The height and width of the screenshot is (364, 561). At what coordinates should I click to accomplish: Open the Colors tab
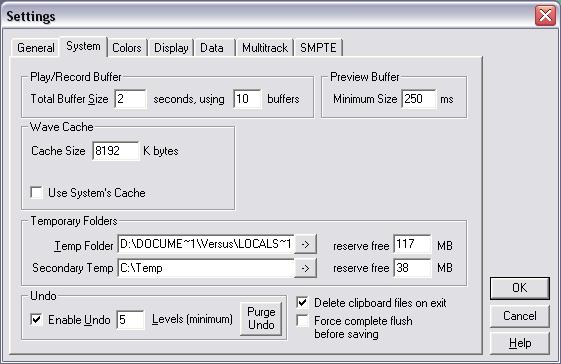(x=127, y=48)
